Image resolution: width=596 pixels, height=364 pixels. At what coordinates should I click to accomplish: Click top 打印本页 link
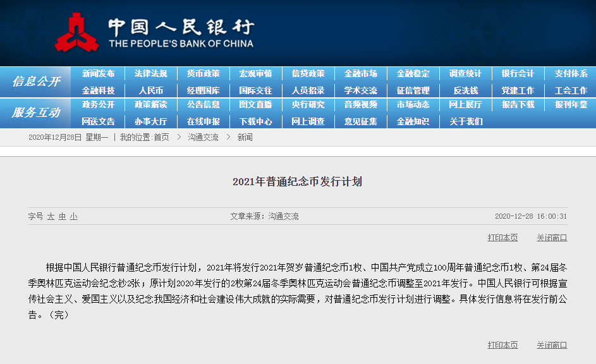pos(502,238)
